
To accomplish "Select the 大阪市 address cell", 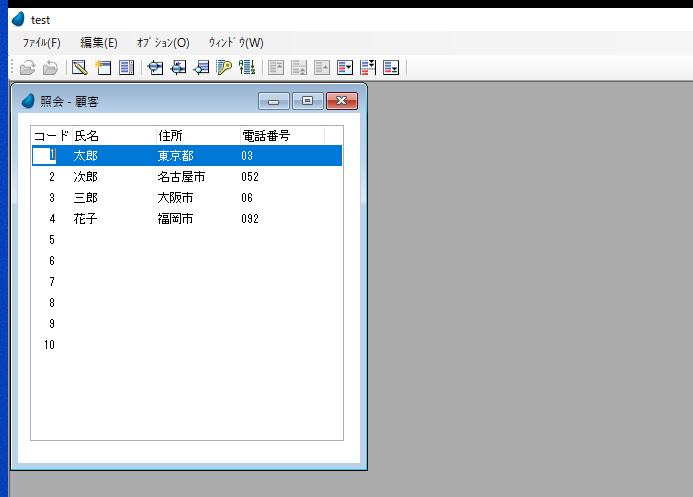I will pos(175,198).
